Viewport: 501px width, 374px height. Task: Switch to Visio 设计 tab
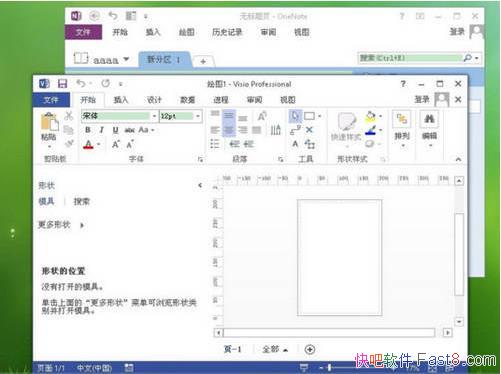pyautogui.click(x=154, y=100)
